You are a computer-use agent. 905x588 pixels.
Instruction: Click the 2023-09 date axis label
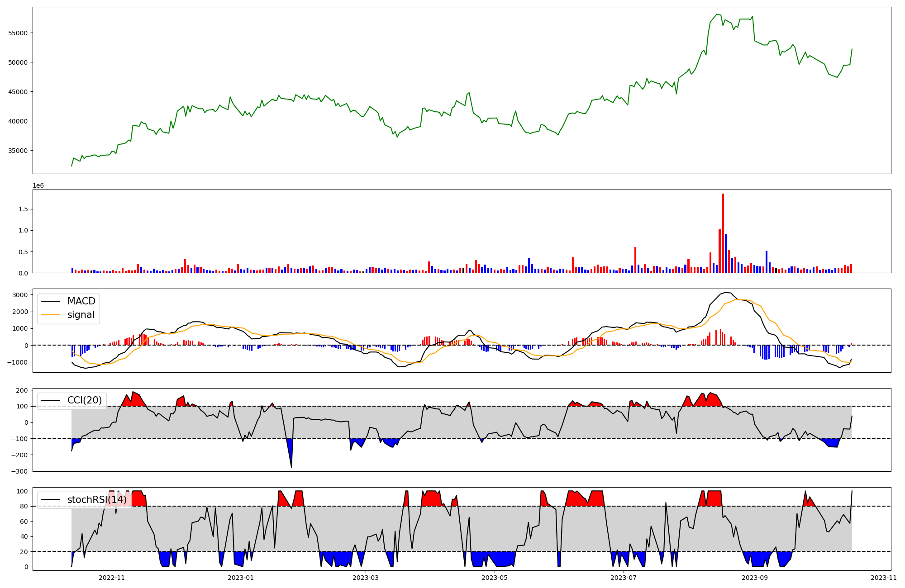[x=755, y=578]
